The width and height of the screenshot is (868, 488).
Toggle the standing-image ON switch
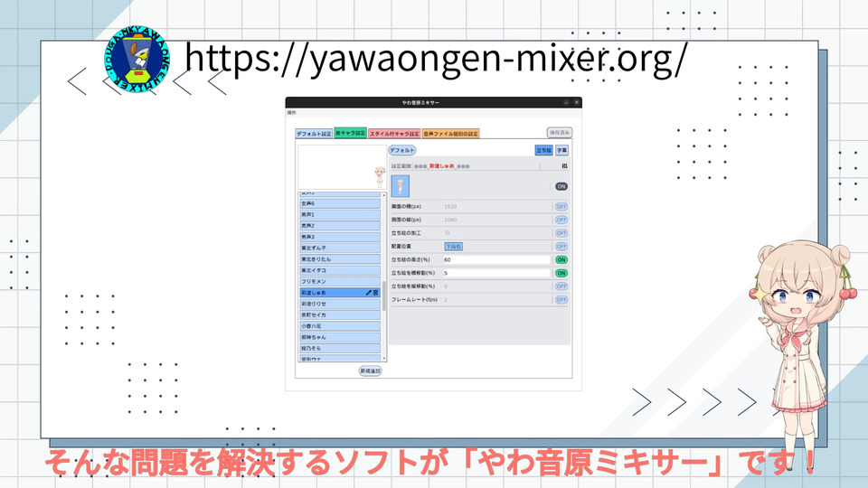[561, 186]
